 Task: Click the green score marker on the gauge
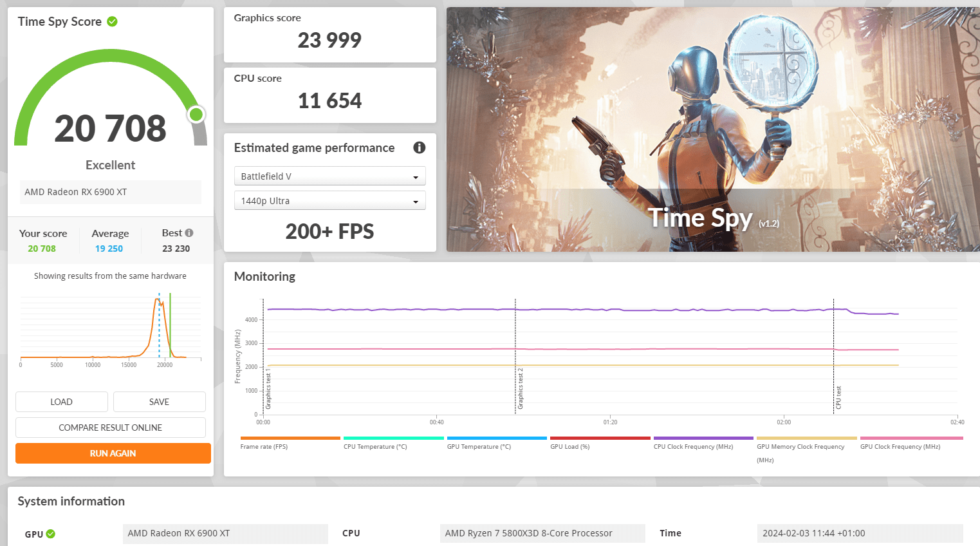(196, 115)
